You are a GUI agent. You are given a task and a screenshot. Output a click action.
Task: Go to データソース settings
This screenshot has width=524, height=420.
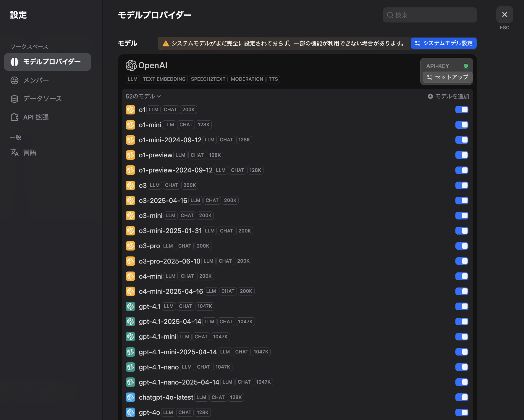pos(48,99)
